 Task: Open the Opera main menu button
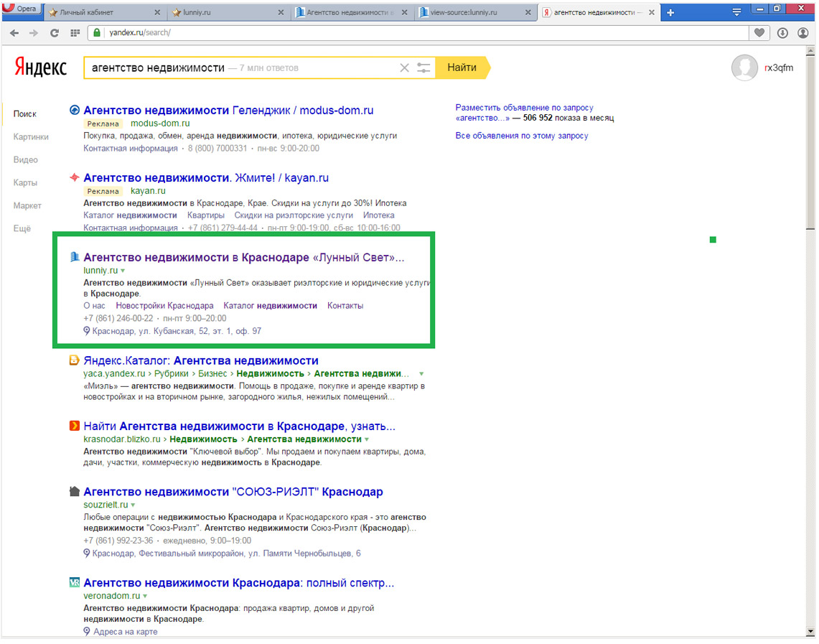tap(21, 9)
